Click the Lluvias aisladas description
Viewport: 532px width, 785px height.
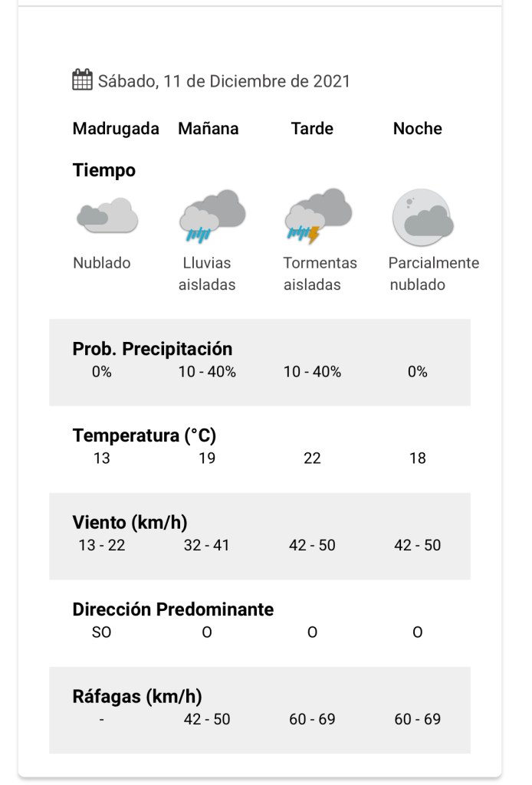pyautogui.click(x=207, y=274)
